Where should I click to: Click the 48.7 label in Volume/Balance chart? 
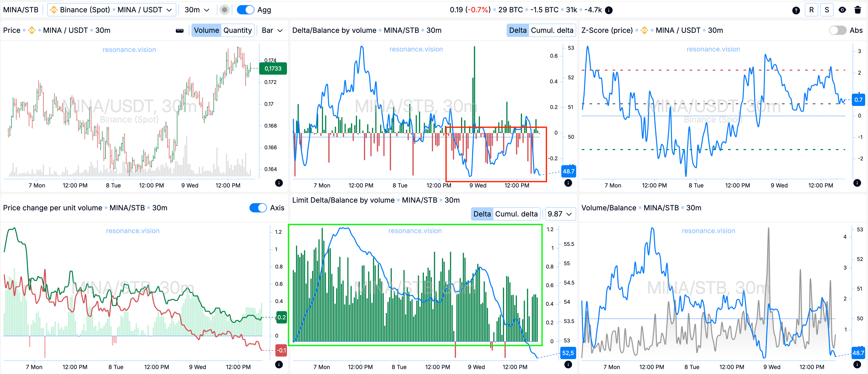858,353
